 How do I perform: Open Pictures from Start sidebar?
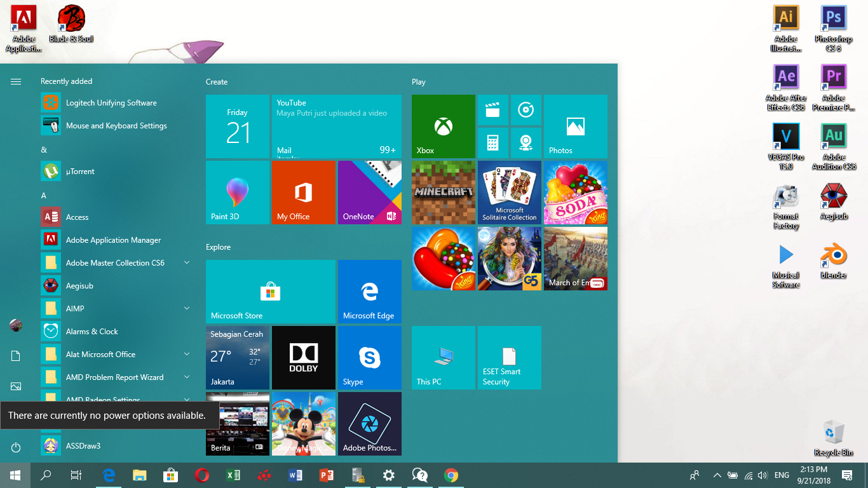coord(16,386)
